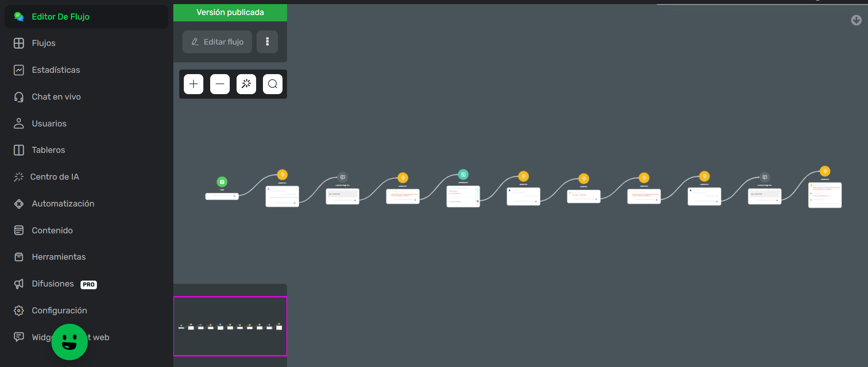Zoom out with the minus button
This screenshot has width=868, height=367.
point(220,84)
